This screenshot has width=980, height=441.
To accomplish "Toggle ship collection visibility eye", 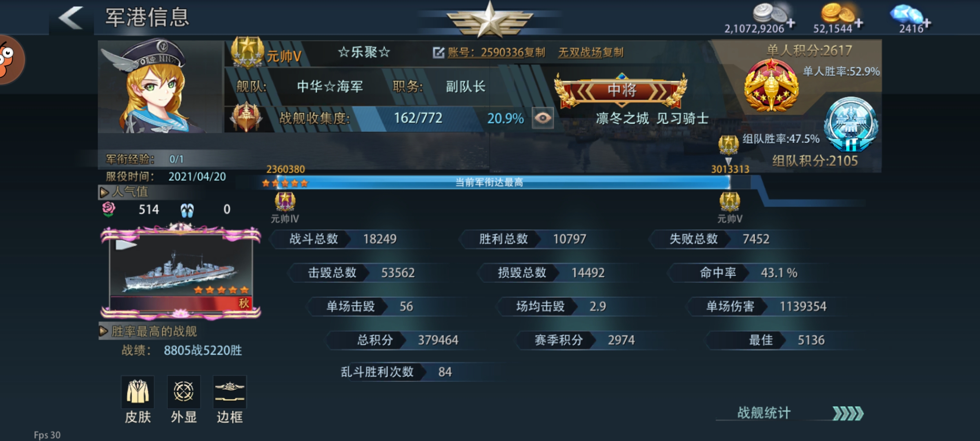I will (x=543, y=118).
